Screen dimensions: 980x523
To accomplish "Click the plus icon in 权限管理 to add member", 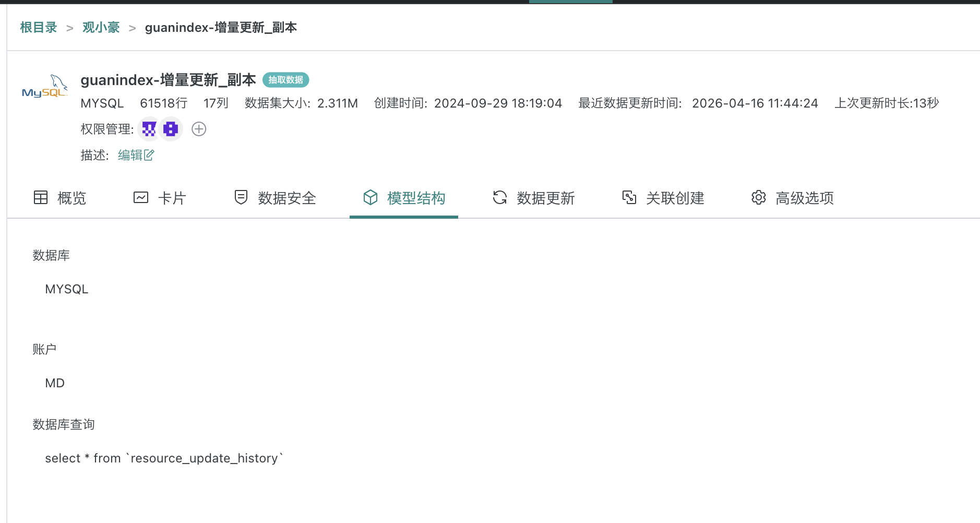I will (x=199, y=129).
